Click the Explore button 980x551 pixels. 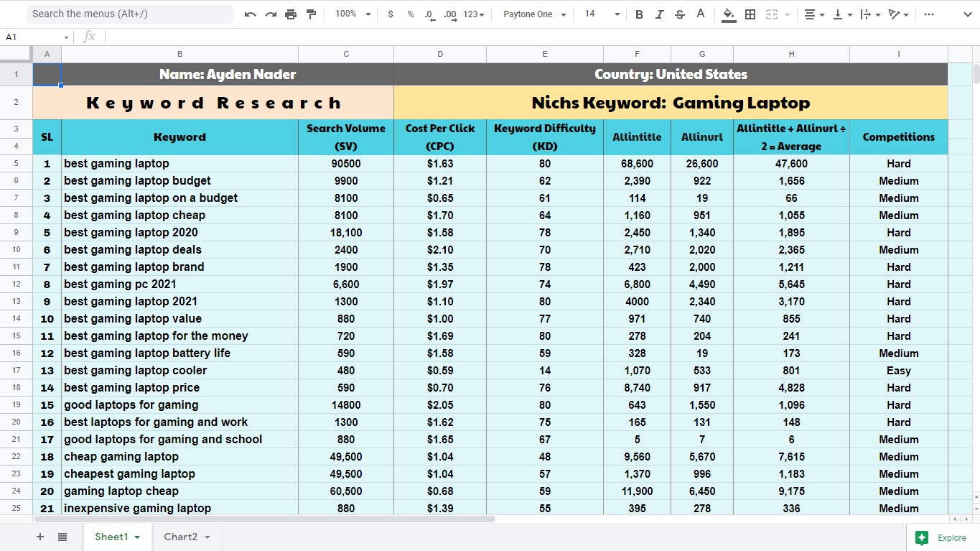[942, 537]
